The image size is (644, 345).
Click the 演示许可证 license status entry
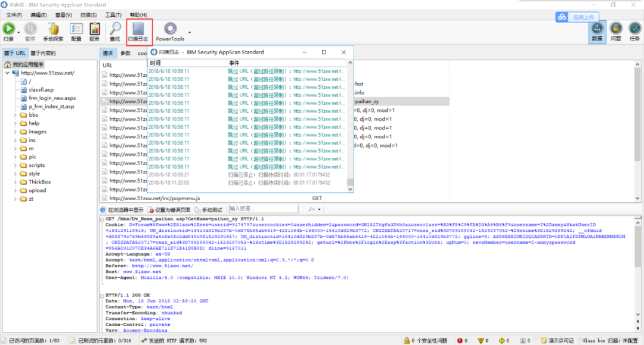pyautogui.click(x=558, y=340)
